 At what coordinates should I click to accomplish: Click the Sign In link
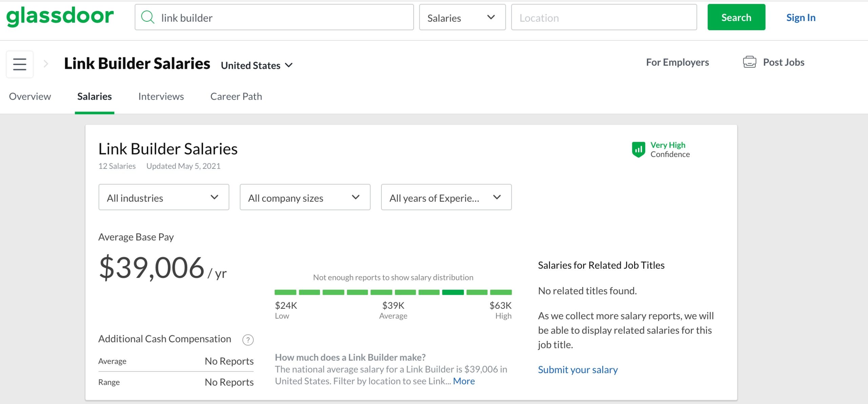click(x=801, y=17)
